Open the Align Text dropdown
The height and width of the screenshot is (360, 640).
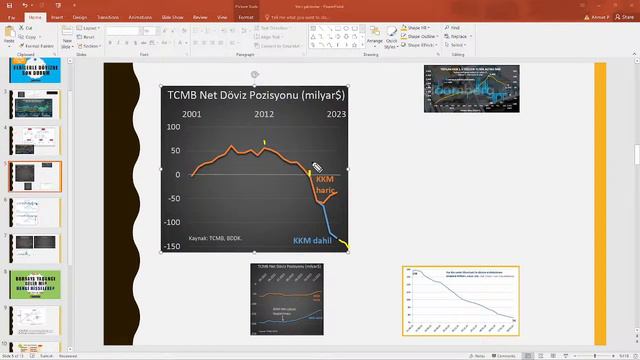click(269, 37)
